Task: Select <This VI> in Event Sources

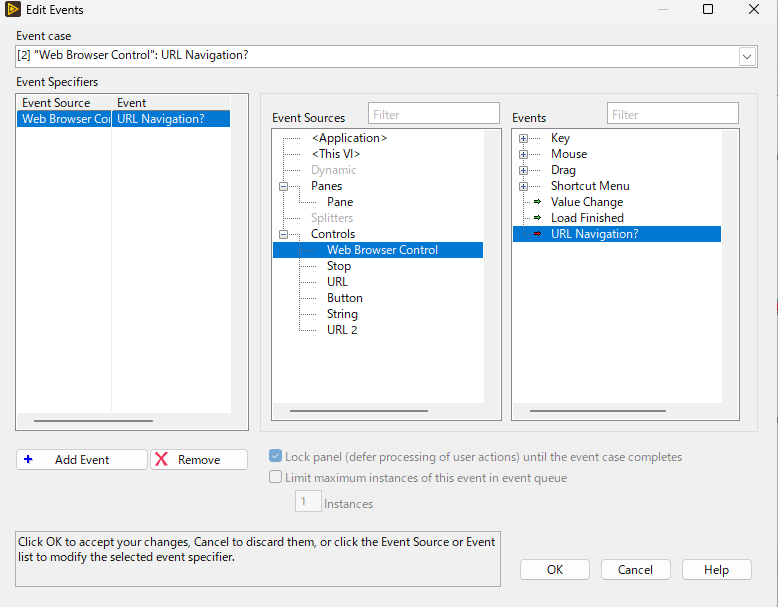Action: [x=336, y=154]
